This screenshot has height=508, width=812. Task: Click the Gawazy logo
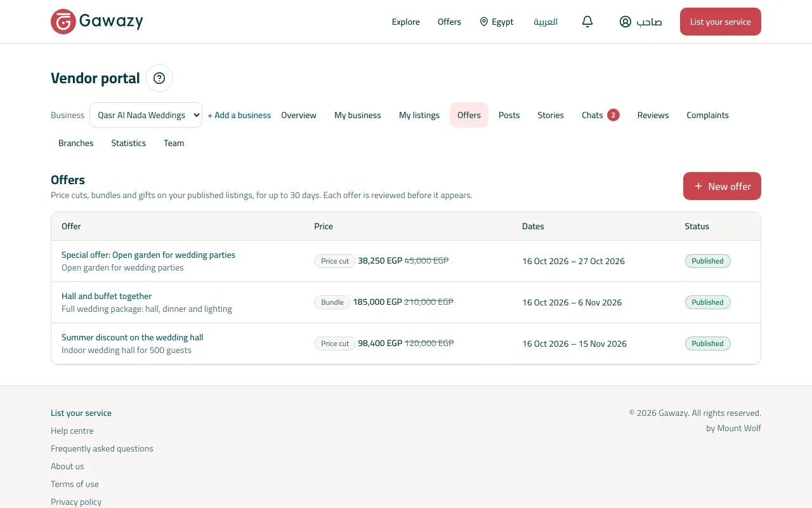[97, 22]
